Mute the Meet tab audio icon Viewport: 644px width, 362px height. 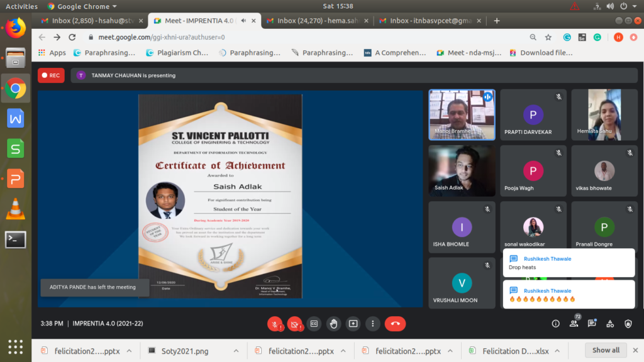pos(243,21)
